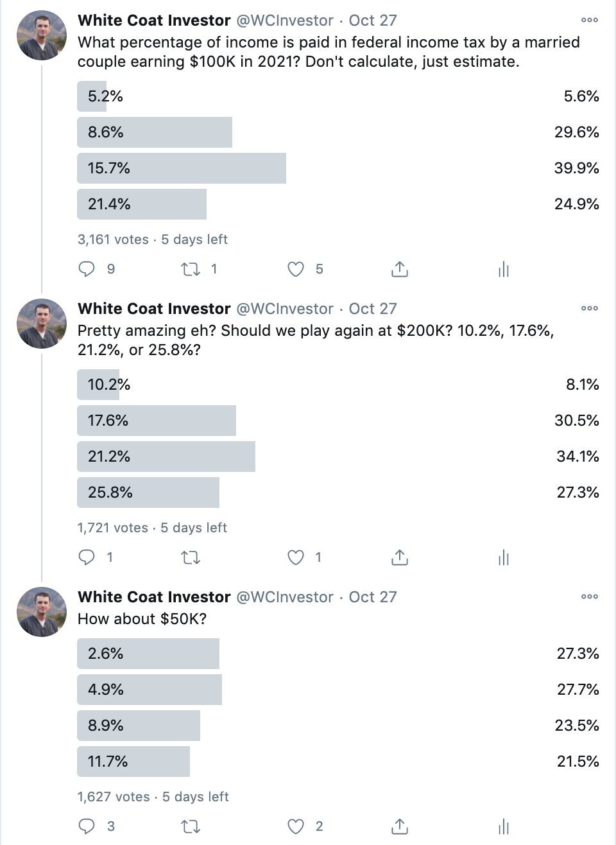The image size is (616, 845).
Task: Share the $50K poll tweet
Action: [x=399, y=826]
